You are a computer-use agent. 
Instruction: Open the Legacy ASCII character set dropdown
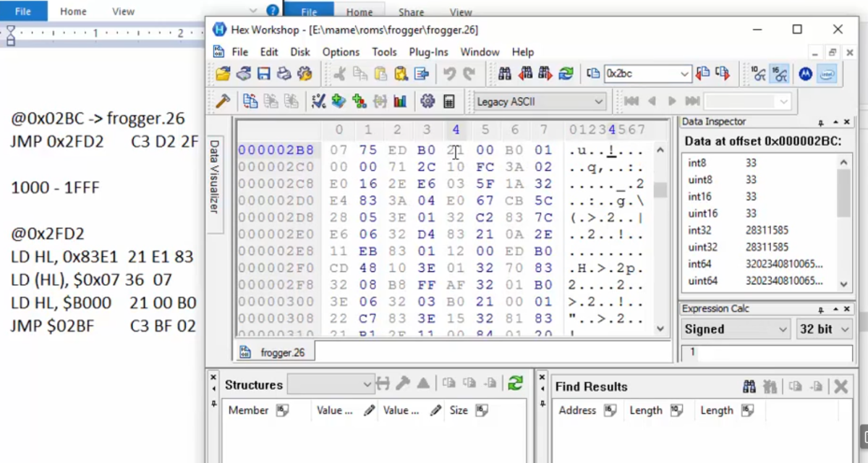(x=539, y=101)
